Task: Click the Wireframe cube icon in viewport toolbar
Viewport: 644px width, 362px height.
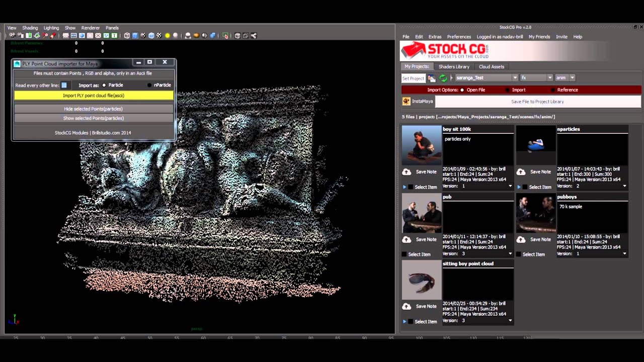Action: [127, 36]
